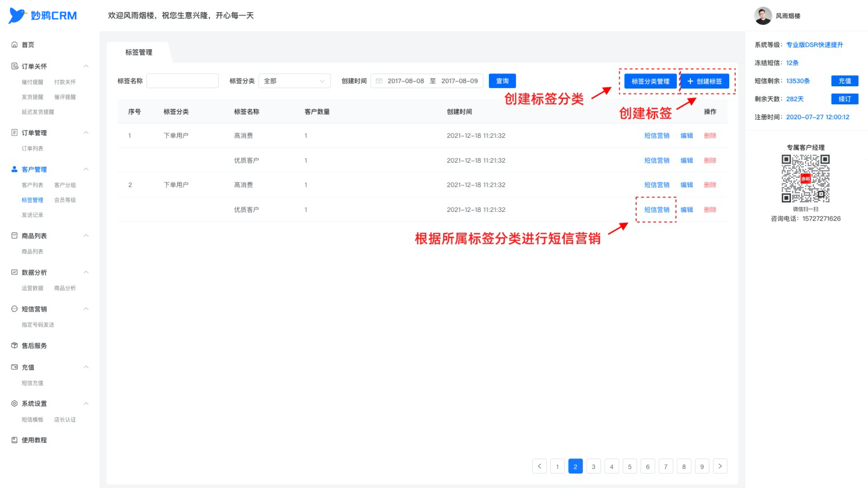Click 短信营销 link in first row
Screen dimensions: 868x488
(657, 135)
